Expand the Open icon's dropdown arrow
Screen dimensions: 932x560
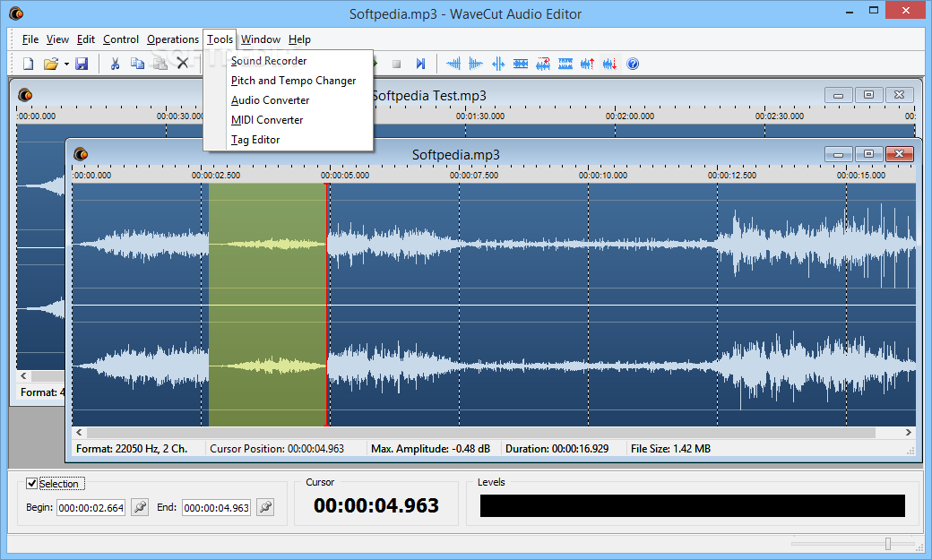click(x=66, y=65)
